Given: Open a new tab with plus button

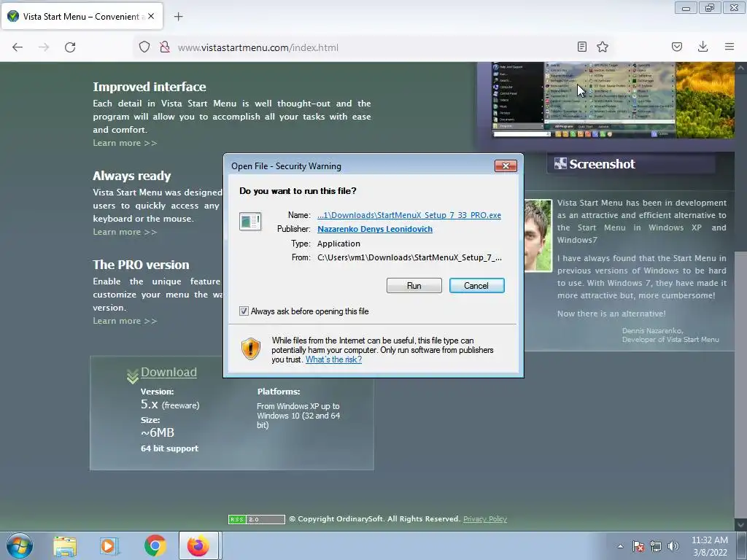Looking at the screenshot, I should point(178,17).
